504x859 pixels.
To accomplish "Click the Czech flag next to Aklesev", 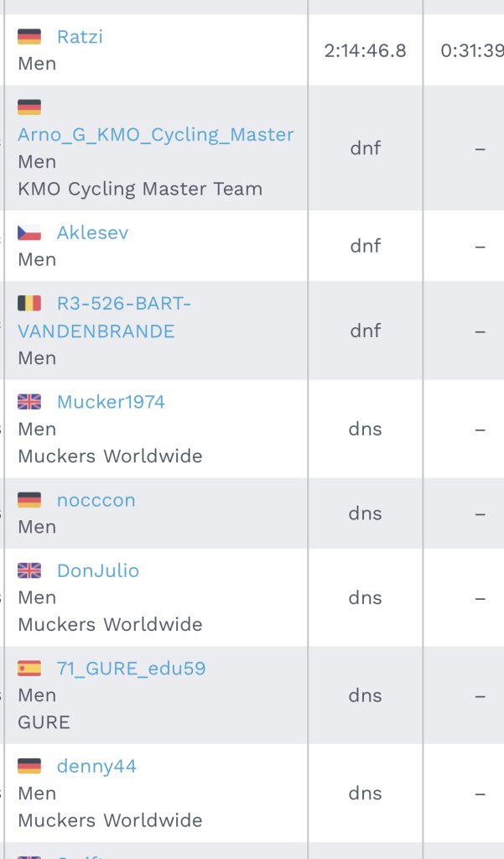I will coord(29,233).
